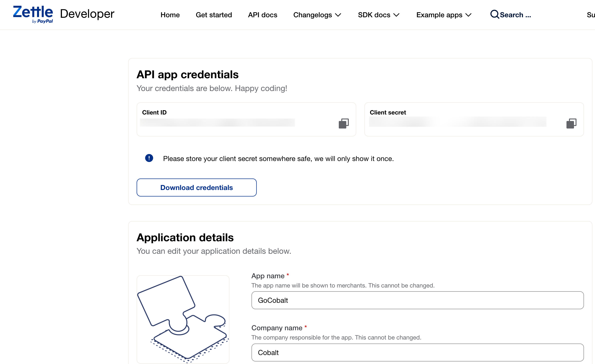Copy the Client ID value

point(344,123)
